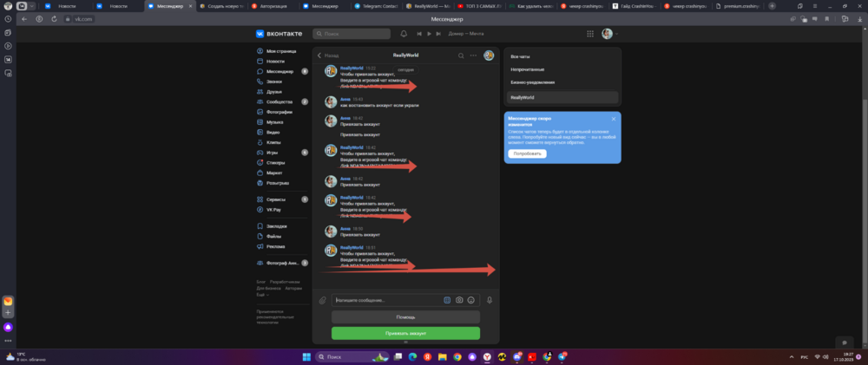Screen dimensions: 868x365
Task: Open the floating chat bubble at bottom right
Action: (x=845, y=342)
